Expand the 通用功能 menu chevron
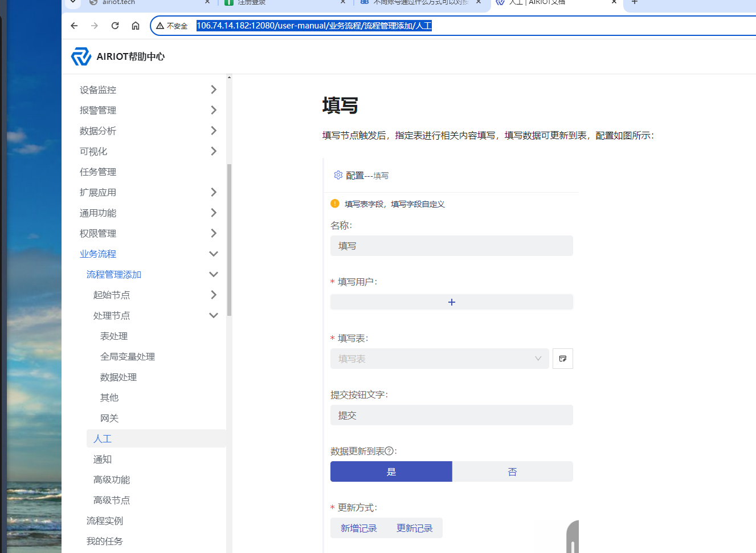Image resolution: width=756 pixels, height=553 pixels. 214,213
